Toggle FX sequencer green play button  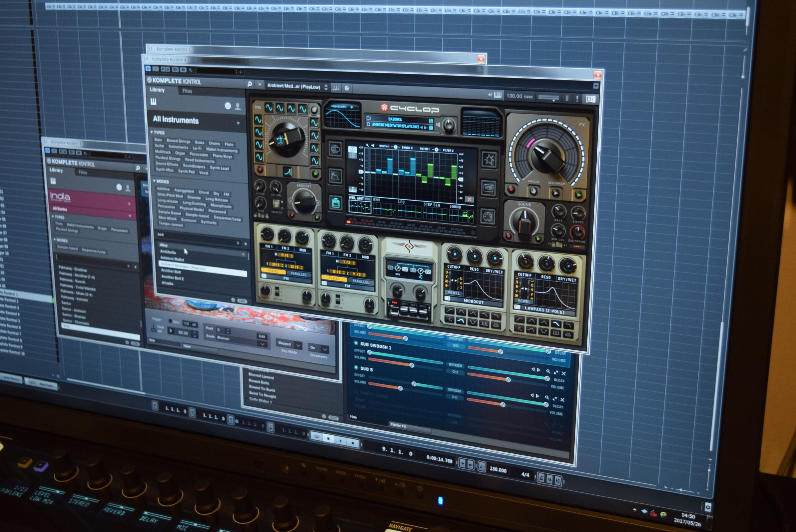pos(579,195)
